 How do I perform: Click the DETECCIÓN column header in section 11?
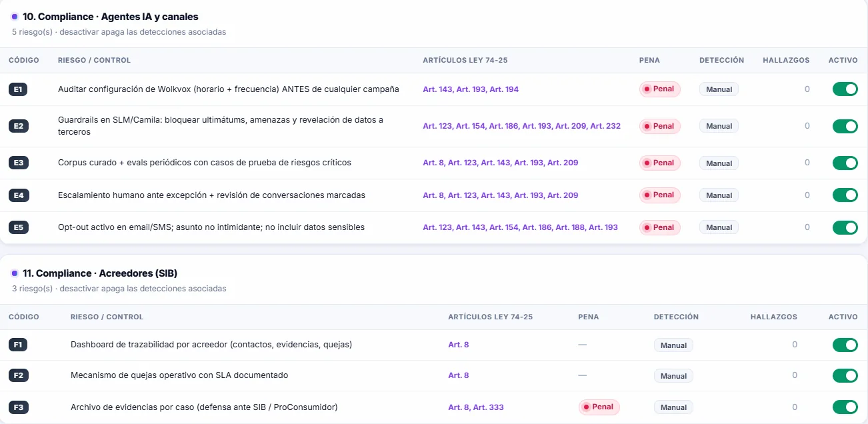[676, 317]
